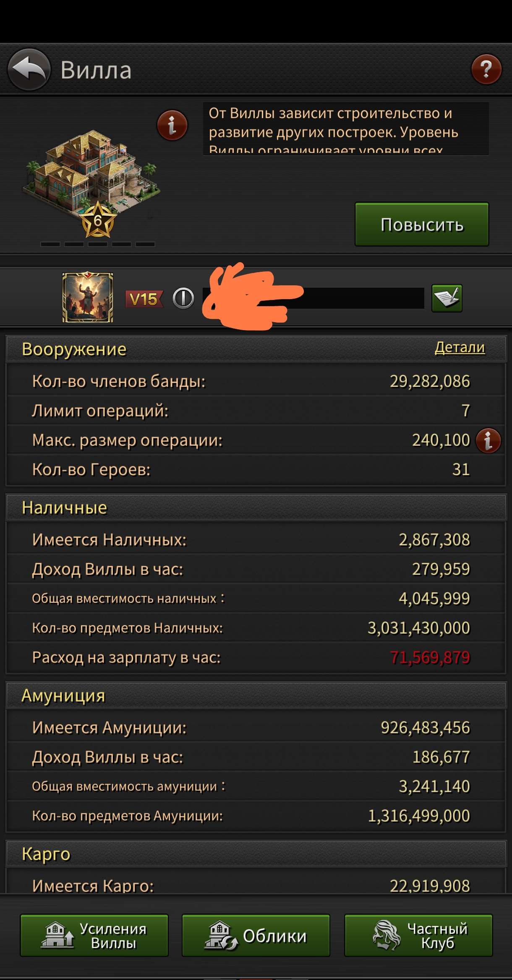Tap the back arrow button

(x=29, y=69)
